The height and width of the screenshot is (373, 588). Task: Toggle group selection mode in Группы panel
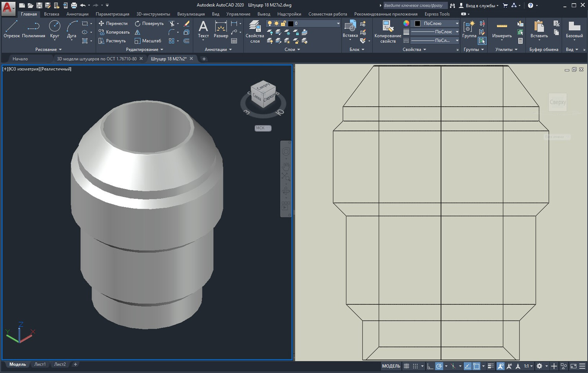[482, 41]
